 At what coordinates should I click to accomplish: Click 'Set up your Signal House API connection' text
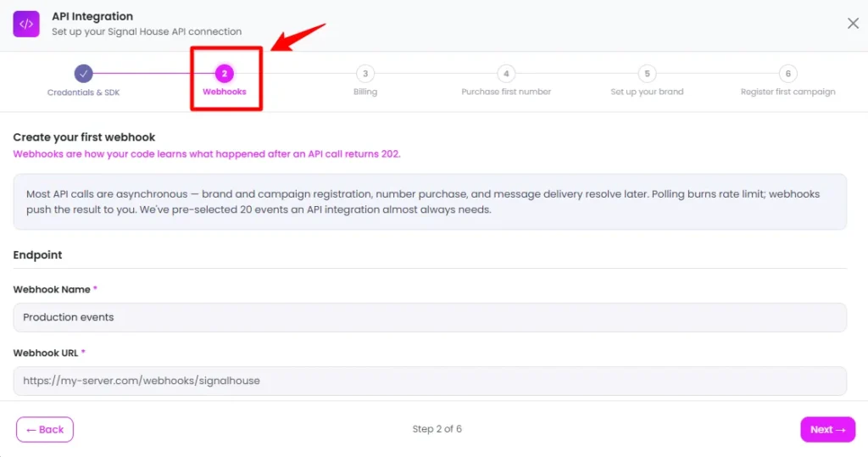(147, 31)
